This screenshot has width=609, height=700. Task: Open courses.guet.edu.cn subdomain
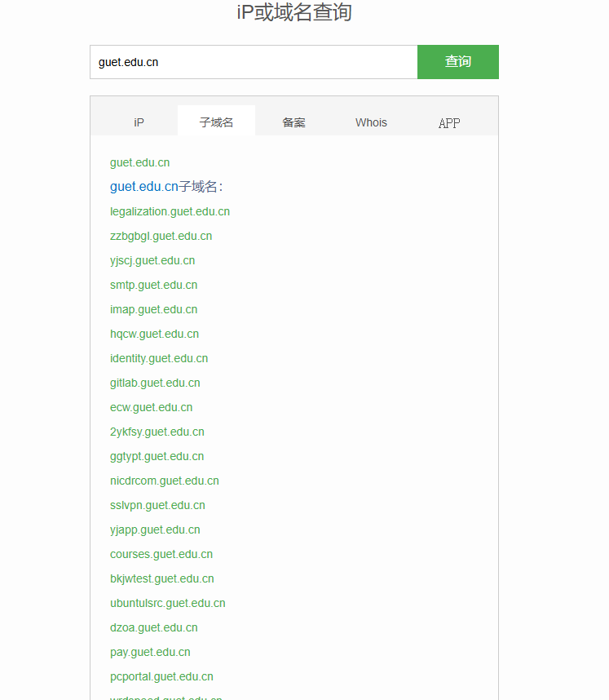tap(161, 555)
